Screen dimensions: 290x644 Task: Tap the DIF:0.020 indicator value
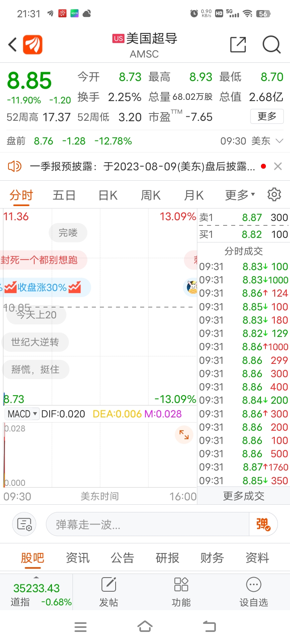(x=63, y=414)
